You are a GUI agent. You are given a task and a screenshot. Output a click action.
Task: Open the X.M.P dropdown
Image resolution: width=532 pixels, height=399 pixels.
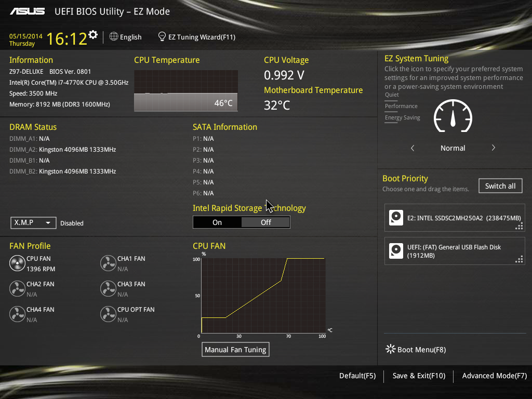33,222
